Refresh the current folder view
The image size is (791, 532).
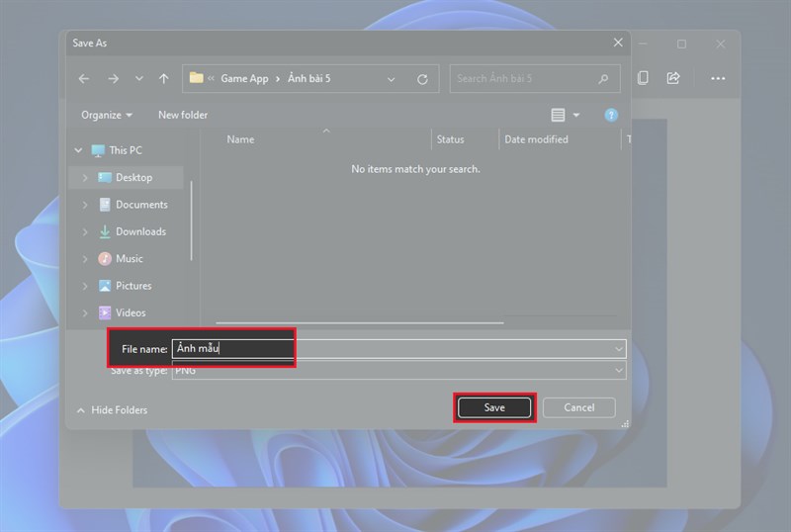(422, 79)
